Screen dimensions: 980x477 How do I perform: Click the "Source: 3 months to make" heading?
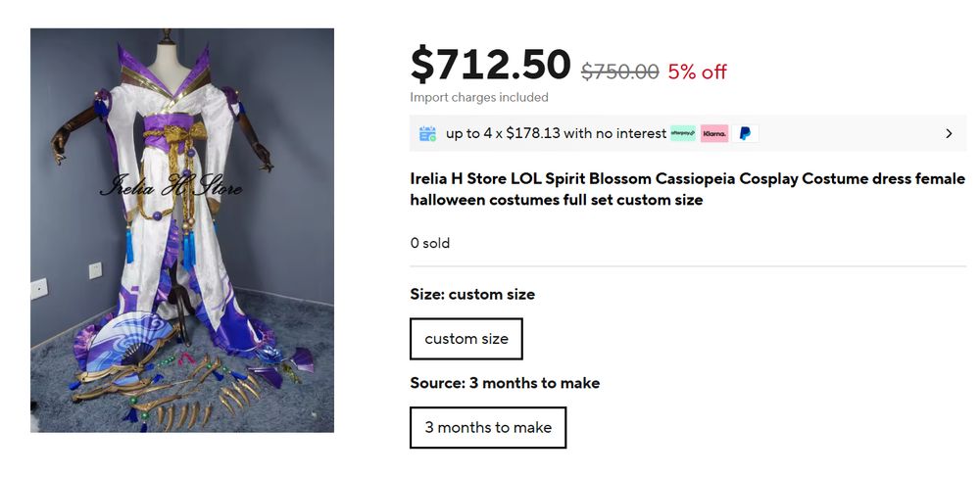(x=505, y=383)
